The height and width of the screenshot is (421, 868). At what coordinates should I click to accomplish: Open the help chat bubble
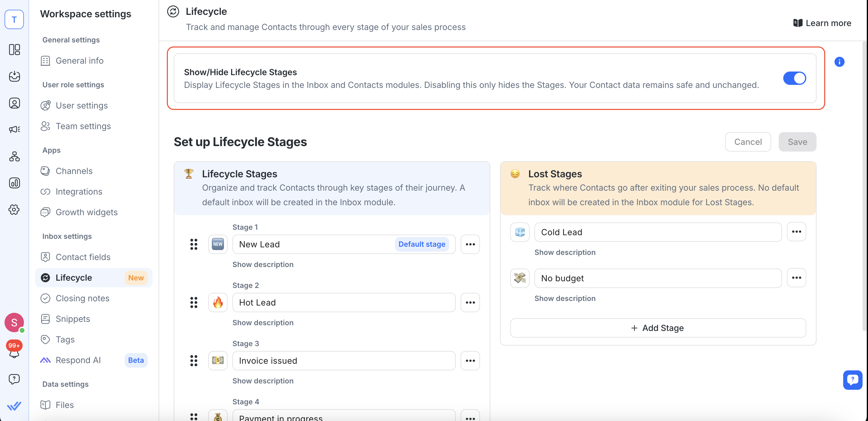[x=853, y=380]
